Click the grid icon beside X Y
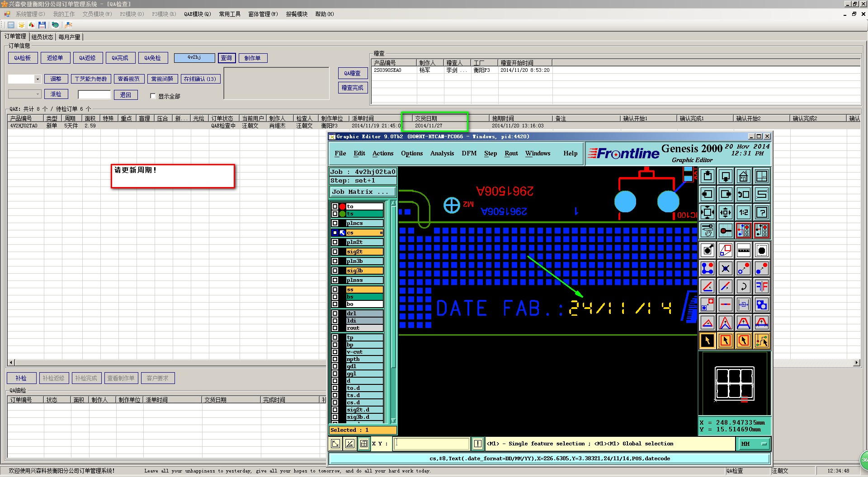 pyautogui.click(x=364, y=444)
